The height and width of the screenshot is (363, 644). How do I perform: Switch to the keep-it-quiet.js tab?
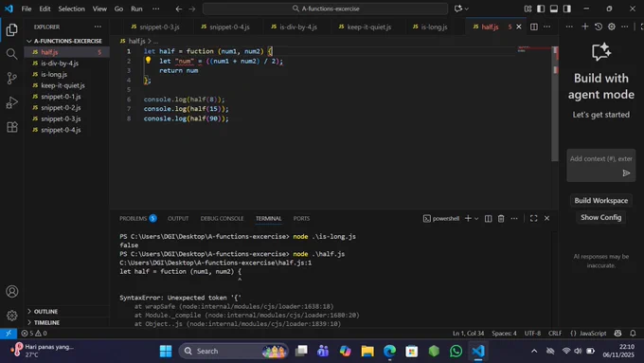[365, 27]
